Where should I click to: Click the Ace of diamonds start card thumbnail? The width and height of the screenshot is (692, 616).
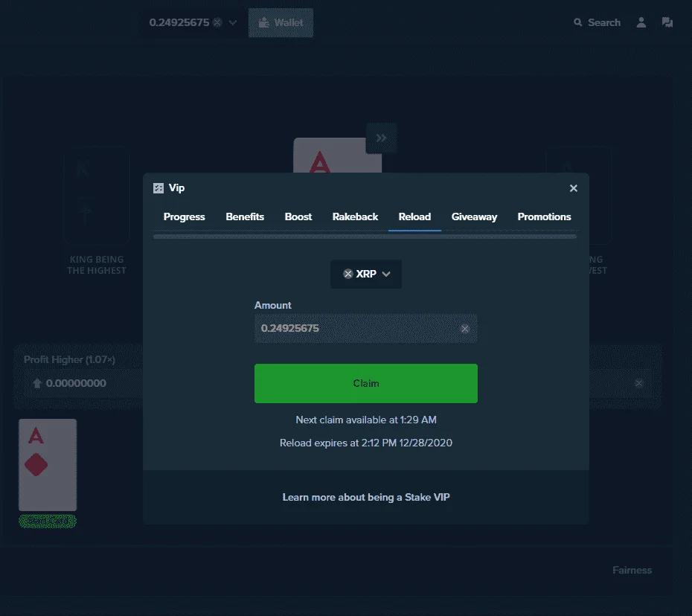click(48, 465)
